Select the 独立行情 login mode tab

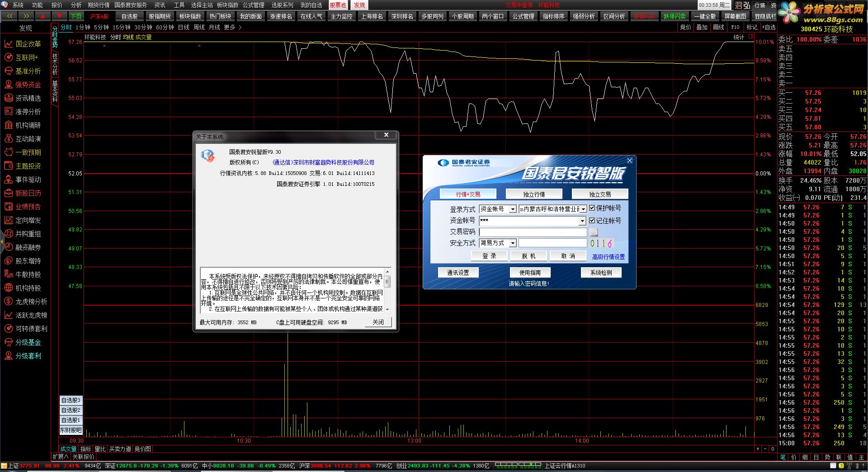pyautogui.click(x=534, y=194)
